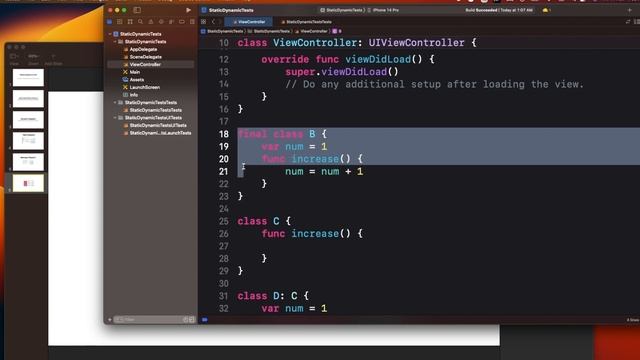Image resolution: width=640 pixels, height=360 pixels.
Task: Click the class B symbol in jump bar
Action: pos(337,31)
